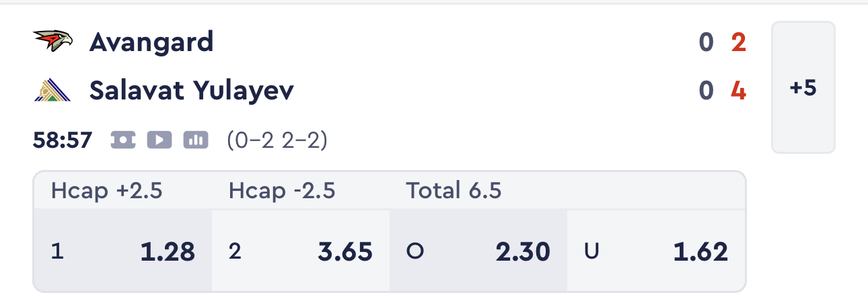Click the Avangard hawk team logo
Viewport: 868px width, 303px height.
coord(52,42)
